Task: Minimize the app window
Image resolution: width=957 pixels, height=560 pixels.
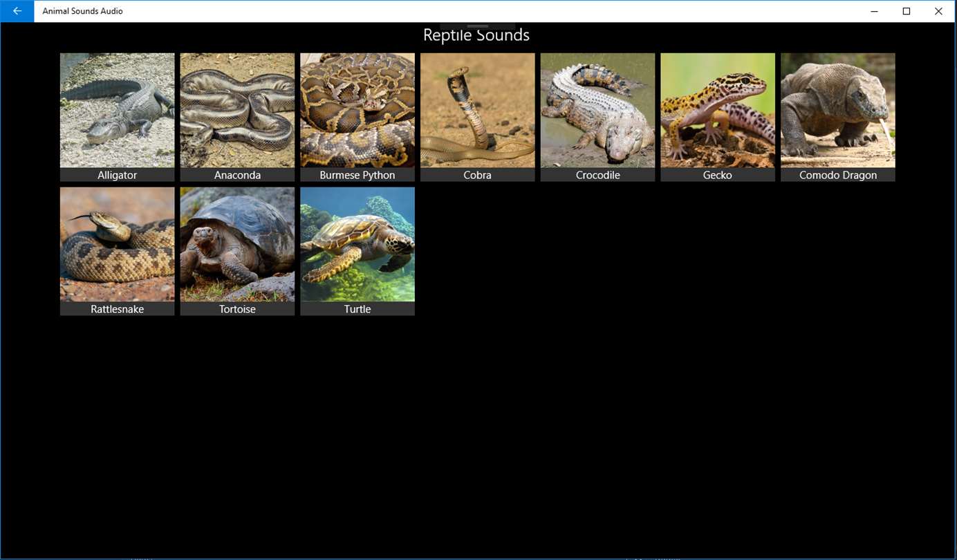Action: coord(875,11)
